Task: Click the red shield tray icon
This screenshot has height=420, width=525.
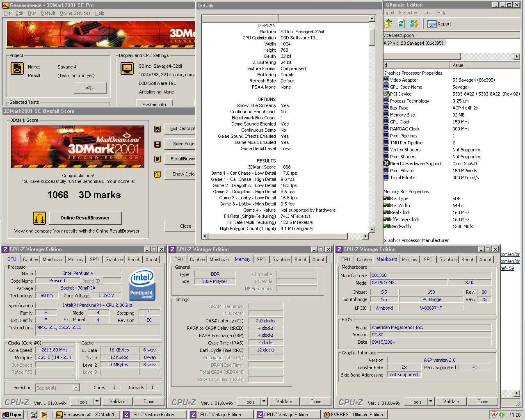Action: pos(495,415)
